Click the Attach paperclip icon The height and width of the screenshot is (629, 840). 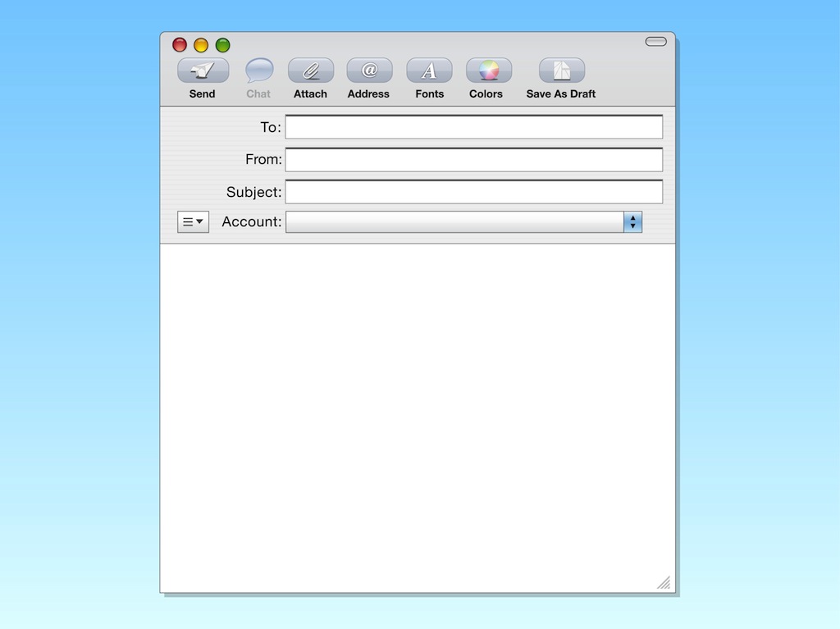tap(311, 71)
